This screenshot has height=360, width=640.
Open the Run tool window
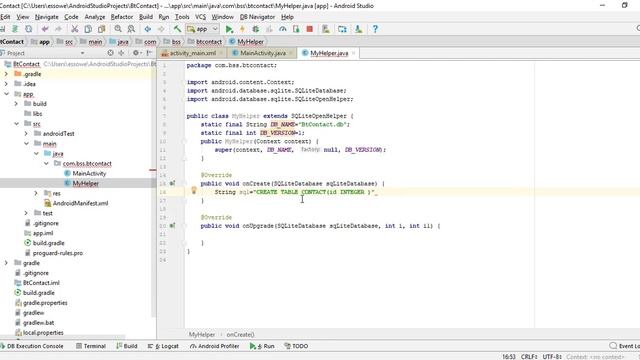(262, 346)
